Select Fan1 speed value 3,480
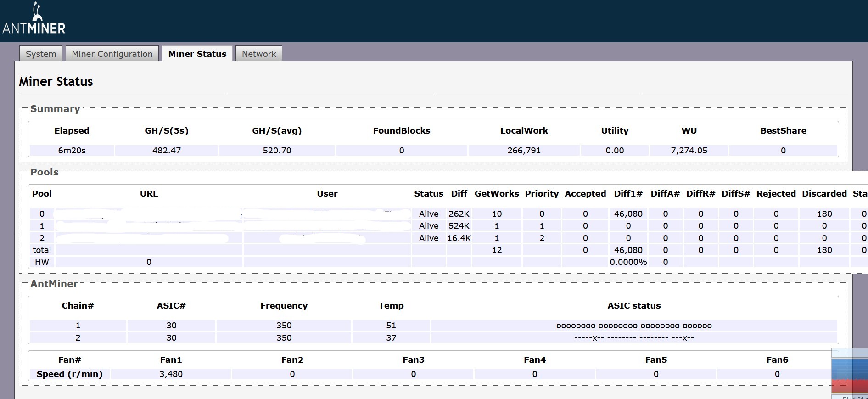This screenshot has height=399, width=868. coord(171,374)
